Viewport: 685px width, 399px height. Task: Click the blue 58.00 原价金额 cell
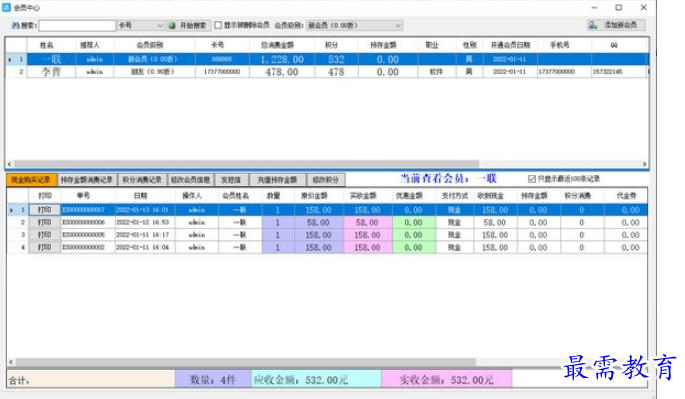click(x=318, y=222)
